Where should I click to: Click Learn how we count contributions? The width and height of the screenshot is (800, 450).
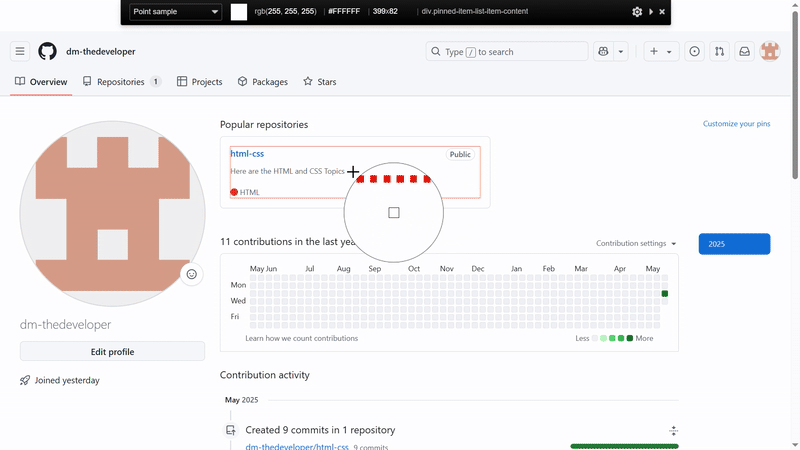coord(302,338)
